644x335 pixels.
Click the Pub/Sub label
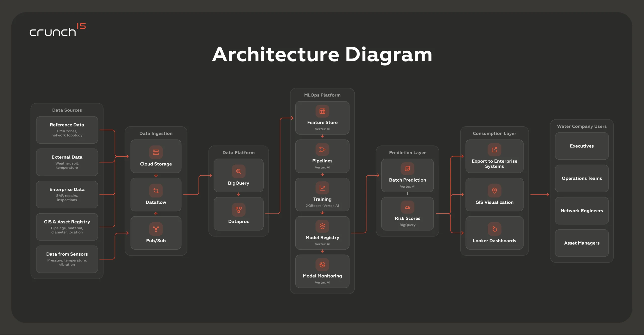(156, 241)
